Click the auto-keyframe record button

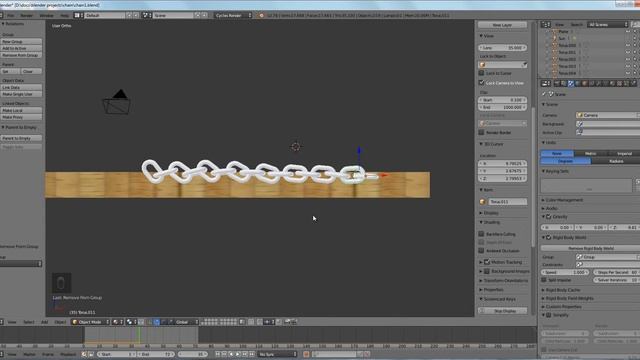(306, 354)
